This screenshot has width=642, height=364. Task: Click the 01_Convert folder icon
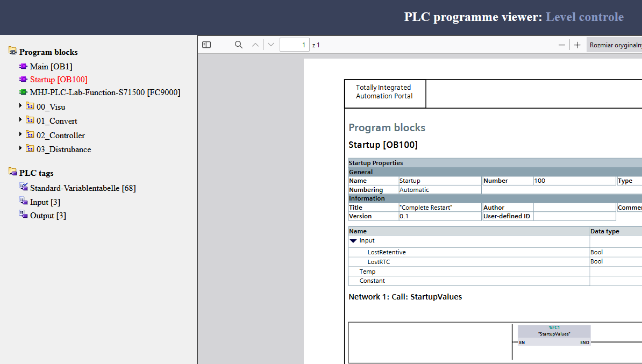pyautogui.click(x=30, y=119)
